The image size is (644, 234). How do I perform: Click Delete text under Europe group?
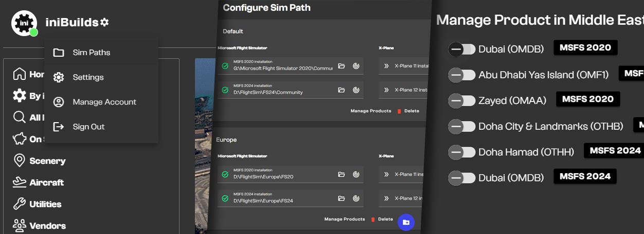385,220
